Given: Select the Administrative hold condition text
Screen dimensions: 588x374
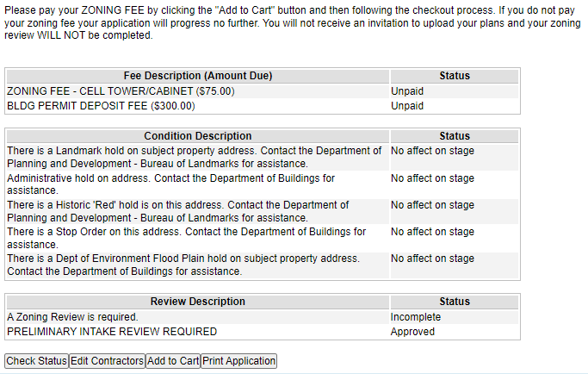Looking at the screenshot, I should coord(171,184).
